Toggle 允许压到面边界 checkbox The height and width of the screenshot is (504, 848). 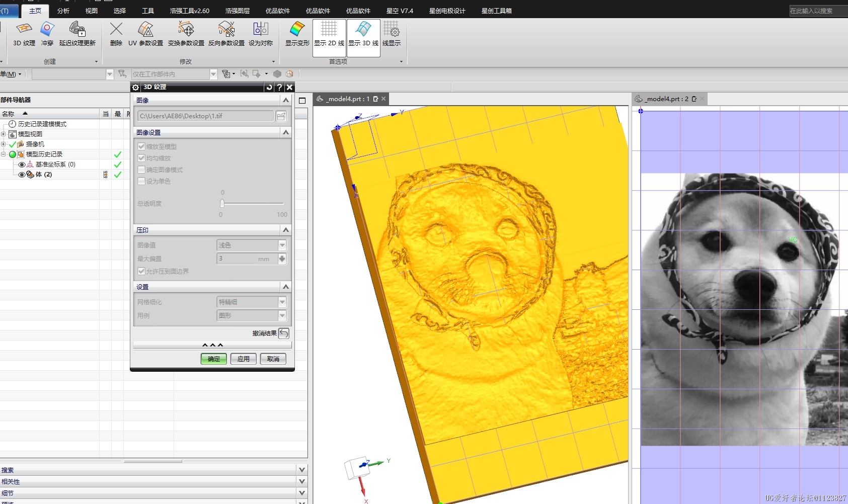[x=141, y=271]
